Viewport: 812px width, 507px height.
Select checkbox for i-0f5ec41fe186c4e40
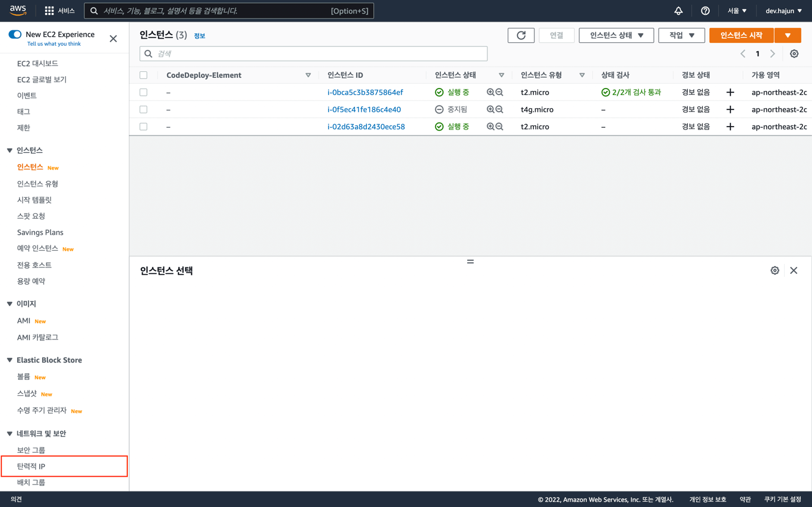pos(143,109)
